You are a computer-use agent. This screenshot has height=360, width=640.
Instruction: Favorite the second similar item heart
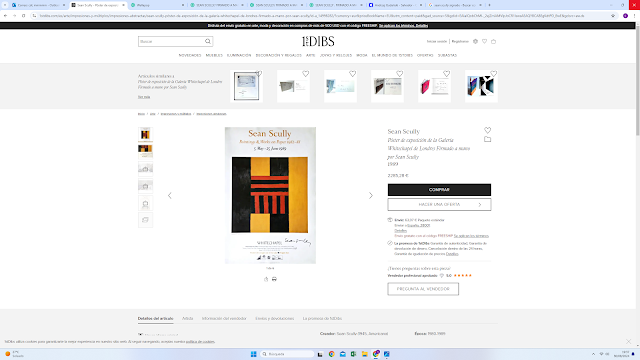point(306,73)
